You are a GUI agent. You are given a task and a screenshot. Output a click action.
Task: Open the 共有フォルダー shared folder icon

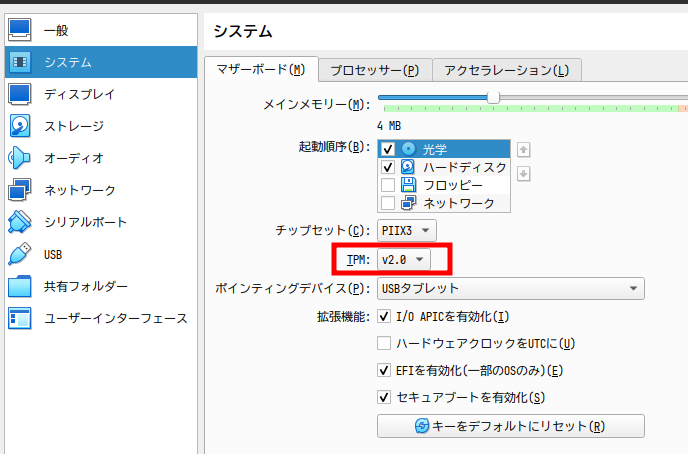tap(21, 286)
